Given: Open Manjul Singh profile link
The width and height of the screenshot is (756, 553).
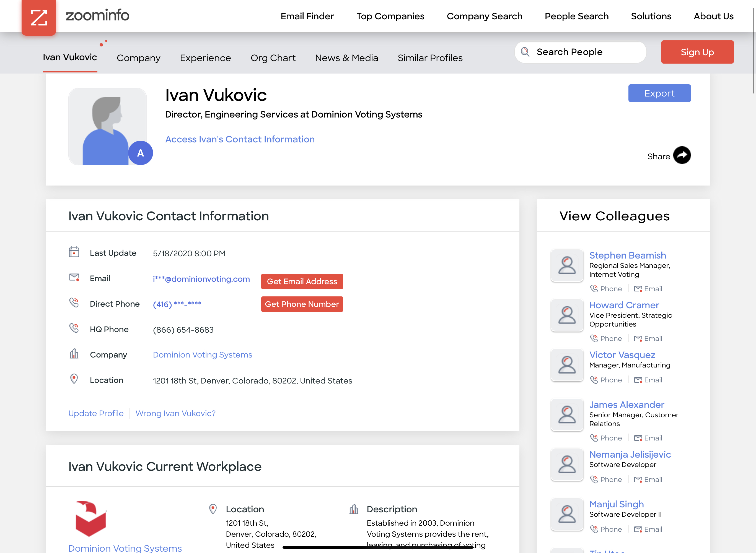Looking at the screenshot, I should click(x=616, y=504).
